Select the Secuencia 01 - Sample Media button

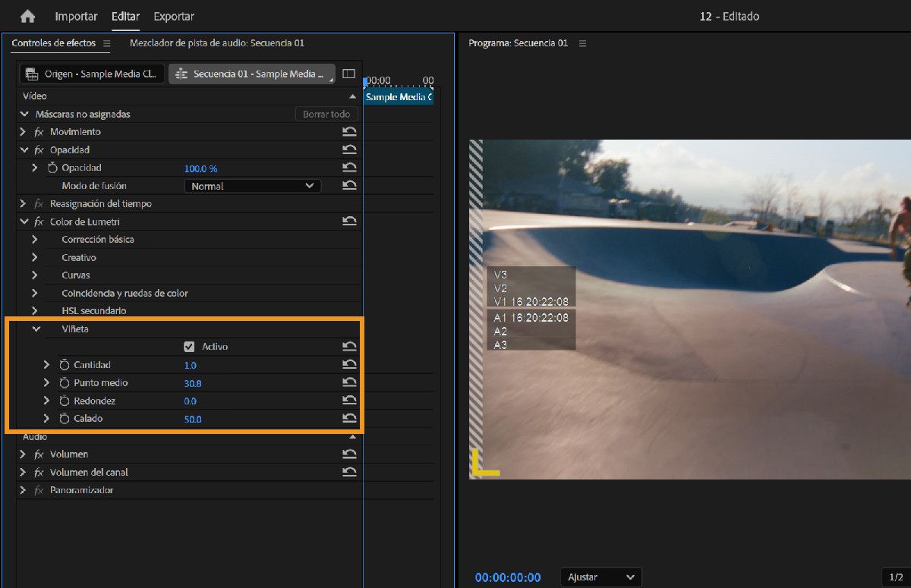tap(252, 74)
